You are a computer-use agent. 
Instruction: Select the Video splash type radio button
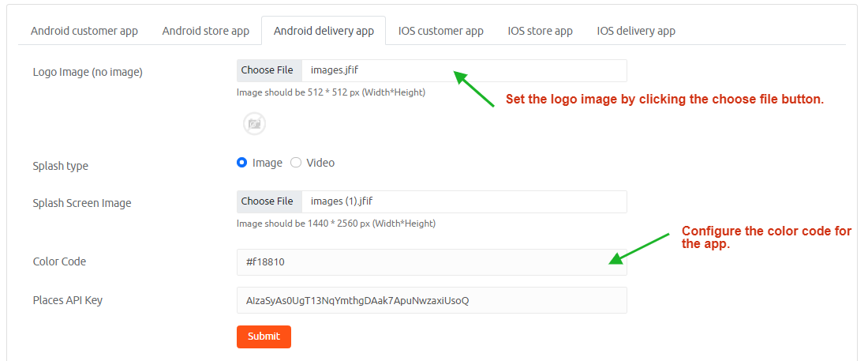[296, 163]
